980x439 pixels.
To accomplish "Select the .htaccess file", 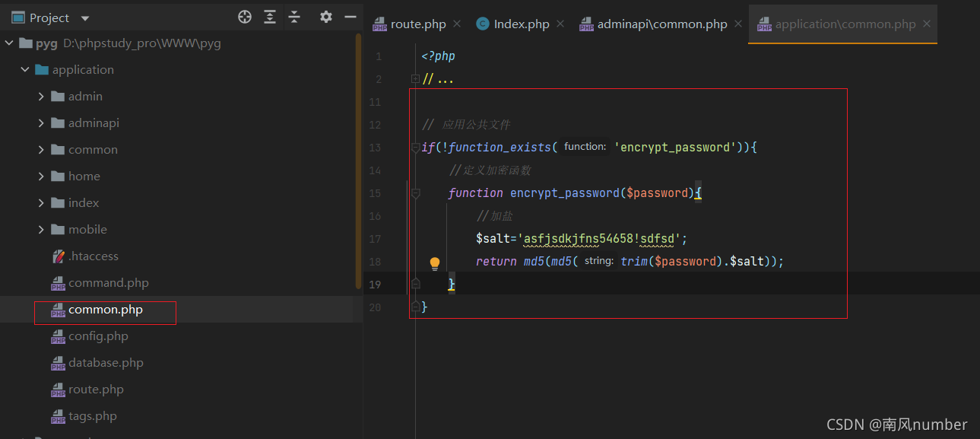I will [93, 256].
